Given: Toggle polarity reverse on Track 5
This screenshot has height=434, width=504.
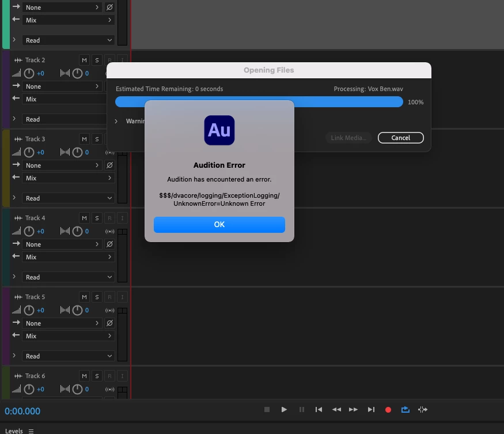Looking at the screenshot, I should coord(109,323).
